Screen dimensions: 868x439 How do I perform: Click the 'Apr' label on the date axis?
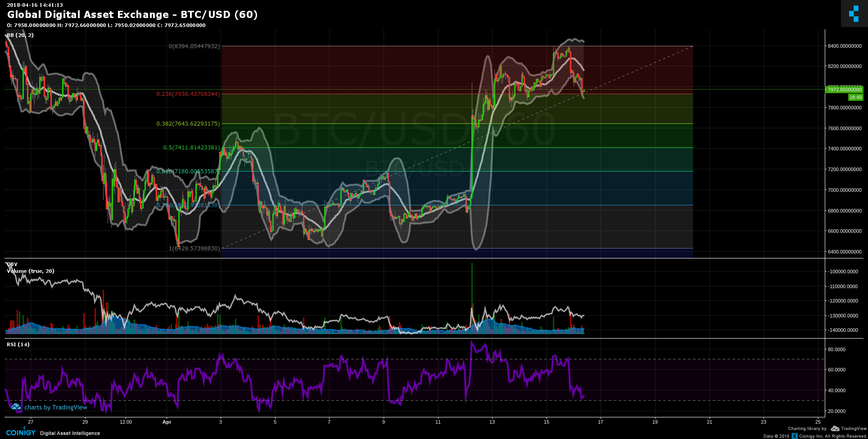[x=167, y=422]
